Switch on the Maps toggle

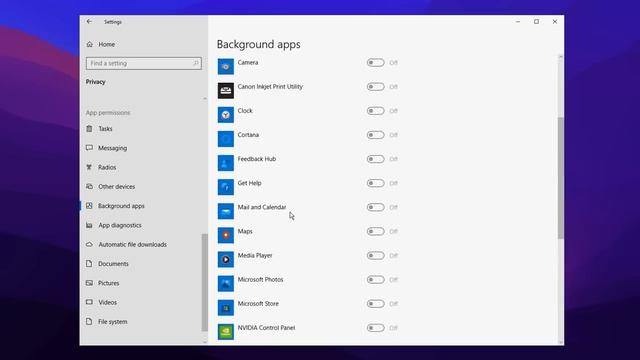point(376,231)
